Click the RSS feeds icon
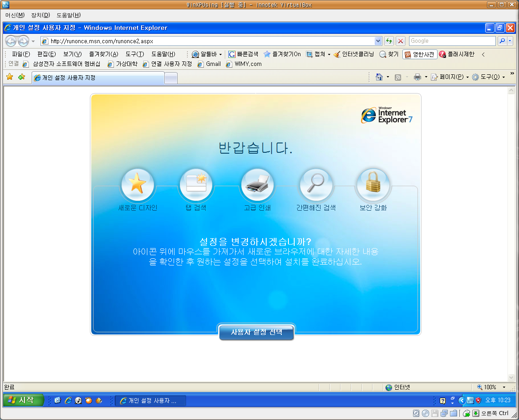Image resolution: width=519 pixels, height=420 pixels. 398,77
